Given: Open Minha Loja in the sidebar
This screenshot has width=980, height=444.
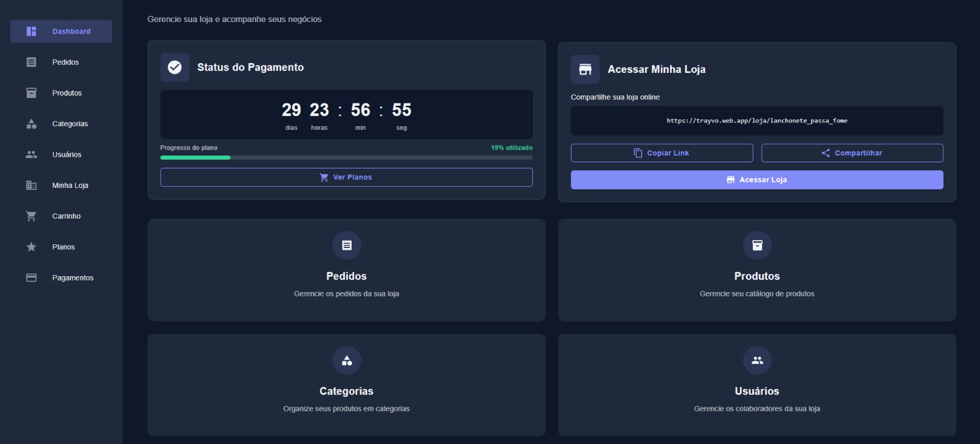Looking at the screenshot, I should tap(61, 186).
